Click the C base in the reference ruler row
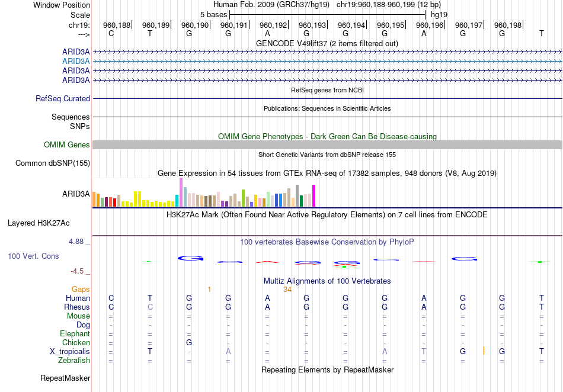Image resolution: width=563 pixels, height=392 pixels. pos(111,33)
